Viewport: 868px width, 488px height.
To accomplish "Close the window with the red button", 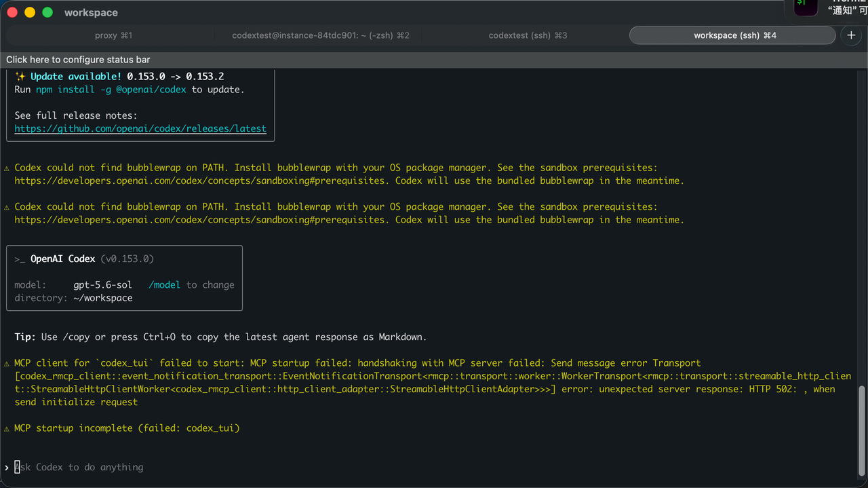I will click(x=12, y=12).
